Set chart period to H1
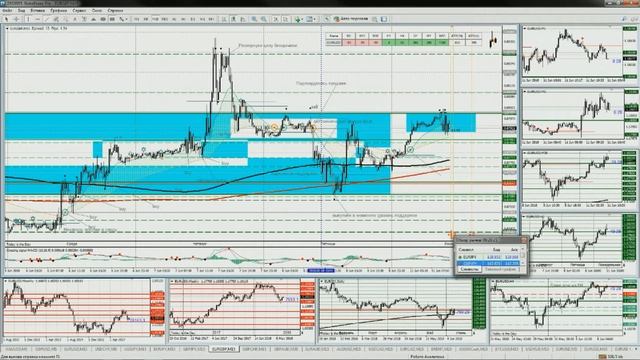This screenshot has width=640, height=360. point(174,19)
